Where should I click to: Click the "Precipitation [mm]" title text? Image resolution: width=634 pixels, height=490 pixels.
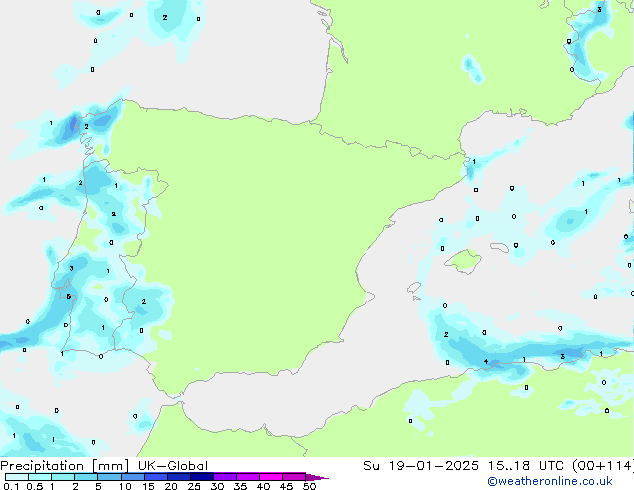tap(64, 466)
